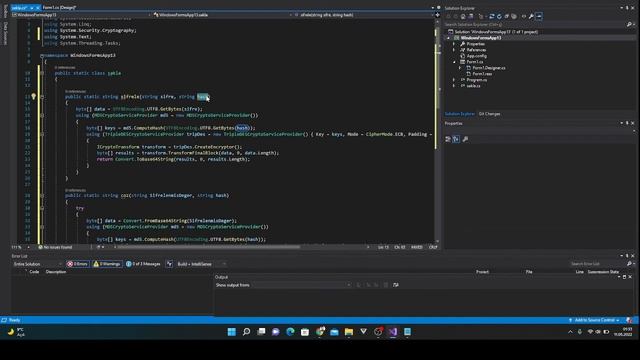Image resolution: width=640 pixels, height=360 pixels.
Task: Click Visual Studio icon in taskbar
Action: (x=393, y=332)
